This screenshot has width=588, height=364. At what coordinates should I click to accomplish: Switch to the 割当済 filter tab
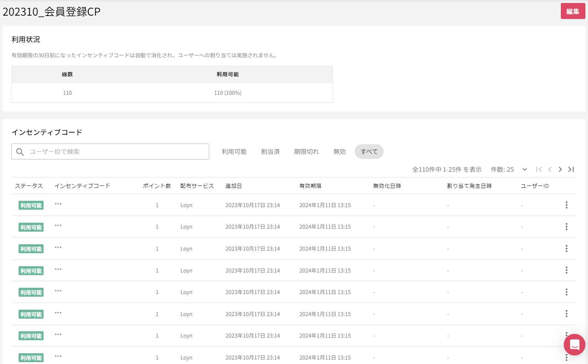pyautogui.click(x=270, y=152)
